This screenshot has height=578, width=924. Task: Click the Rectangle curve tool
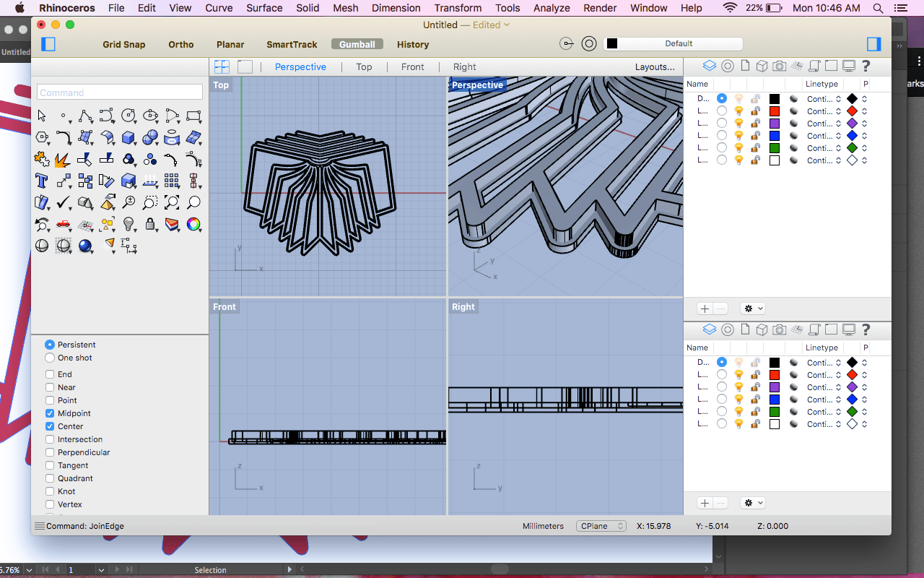pos(193,116)
